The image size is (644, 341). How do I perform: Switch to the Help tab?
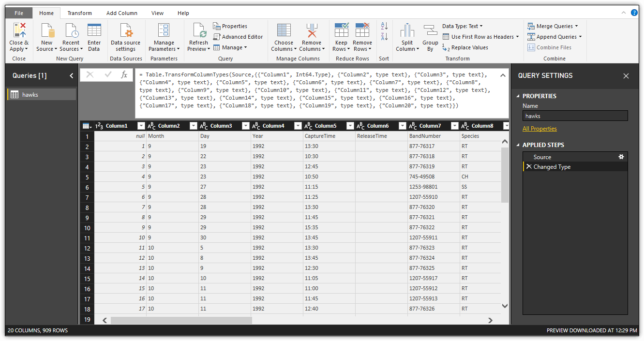coord(183,13)
